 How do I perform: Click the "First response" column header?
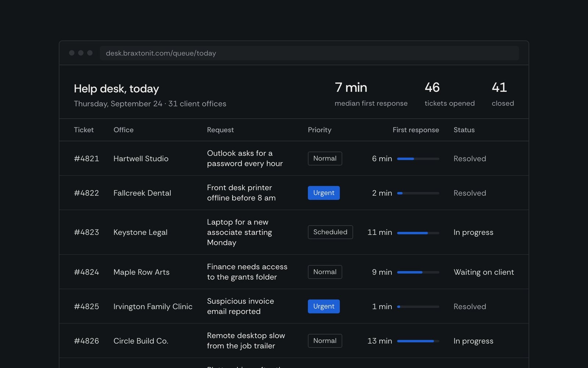pyautogui.click(x=416, y=130)
